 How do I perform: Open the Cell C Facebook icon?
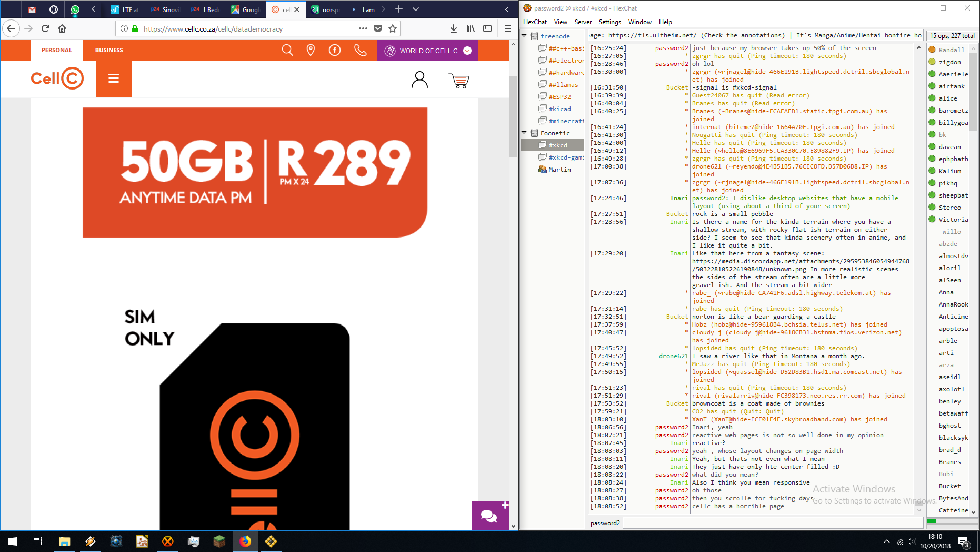coord(335,50)
